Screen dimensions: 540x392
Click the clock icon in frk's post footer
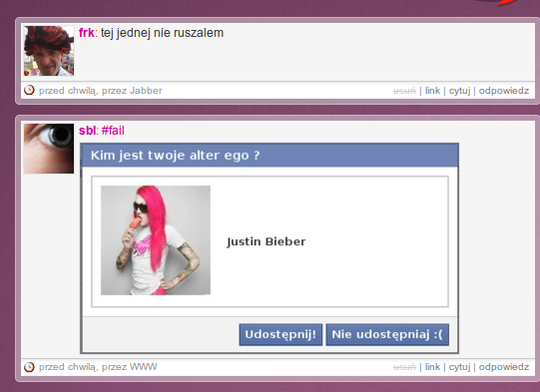[x=29, y=90]
